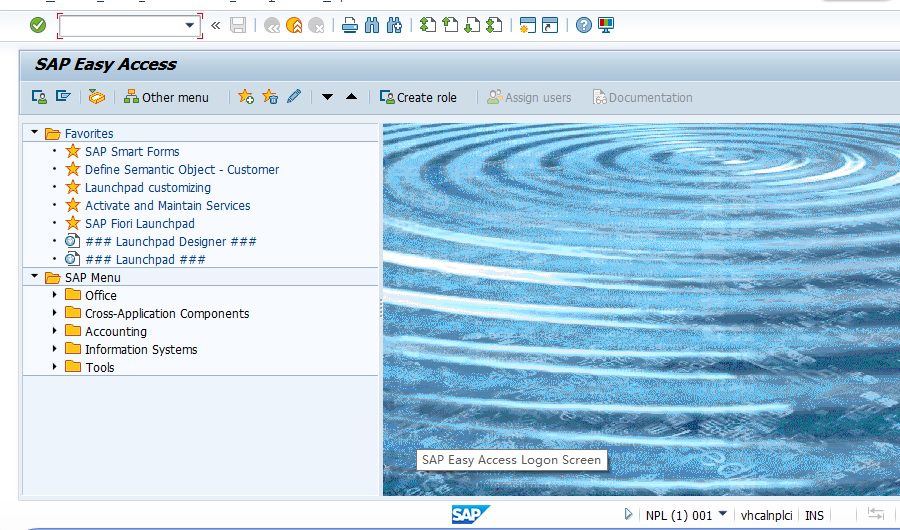
Task: Click the Assign users button
Action: 529,97
